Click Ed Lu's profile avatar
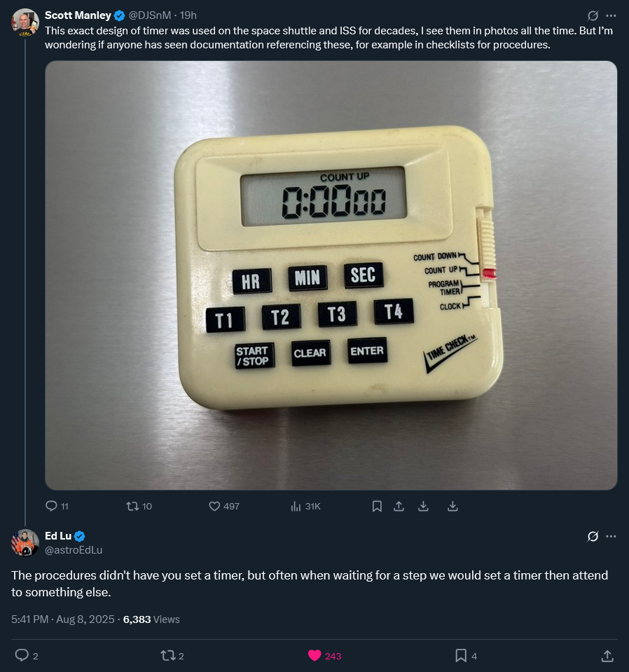The width and height of the screenshot is (629, 672). (25, 542)
